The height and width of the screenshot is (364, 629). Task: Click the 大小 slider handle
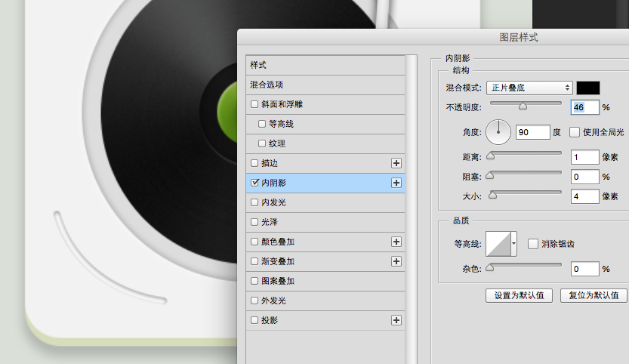pos(492,195)
